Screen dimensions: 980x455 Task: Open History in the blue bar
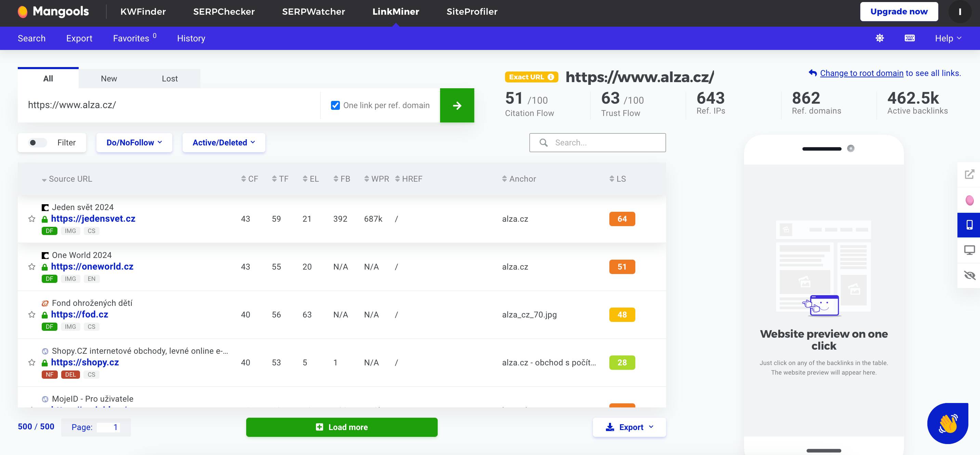[191, 38]
